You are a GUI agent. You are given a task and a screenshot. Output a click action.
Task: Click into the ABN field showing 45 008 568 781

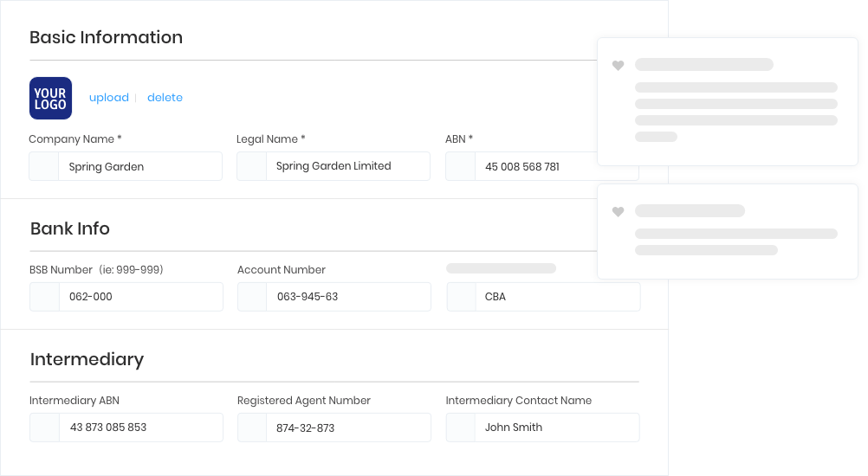click(542, 166)
